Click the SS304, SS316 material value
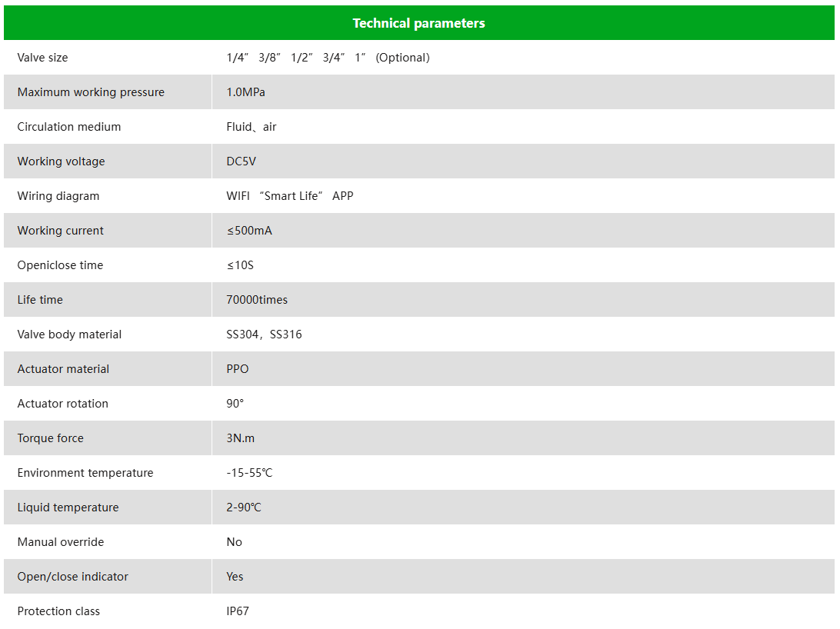 [264, 334]
